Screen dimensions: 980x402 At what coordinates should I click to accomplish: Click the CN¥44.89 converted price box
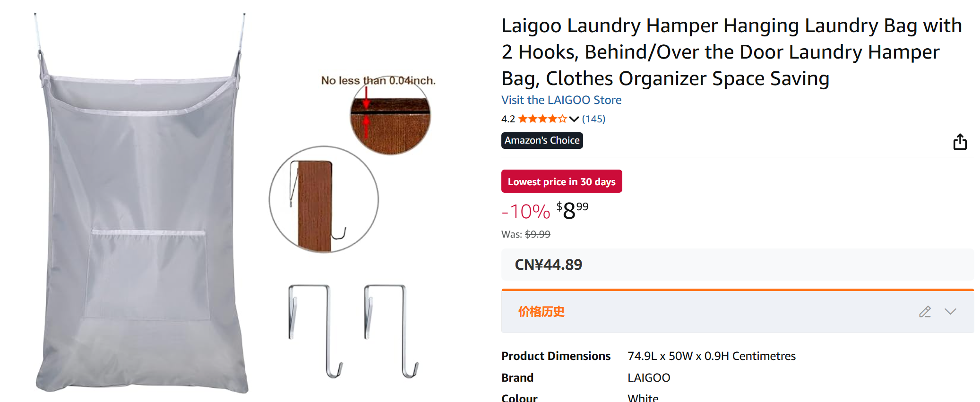548,265
